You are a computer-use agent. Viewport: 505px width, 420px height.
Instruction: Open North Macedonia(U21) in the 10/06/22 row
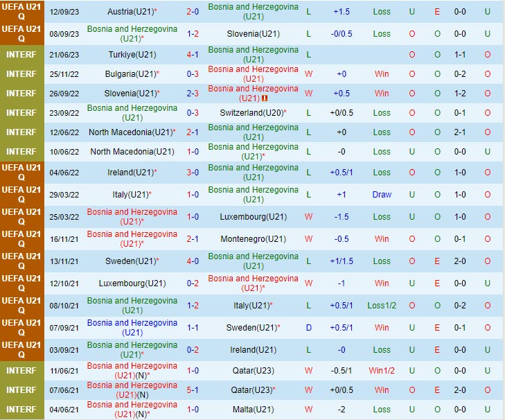(x=132, y=152)
